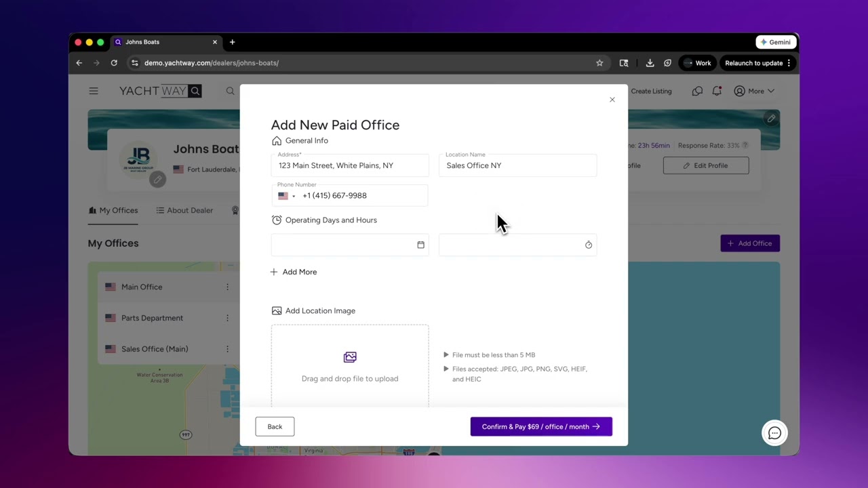Open the kebab menu for Main Office
Screen dimensions: 868x488
click(x=227, y=287)
